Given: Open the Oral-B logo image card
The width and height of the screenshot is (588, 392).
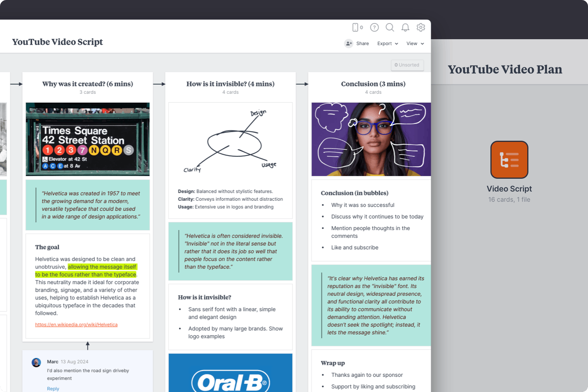Looking at the screenshot, I should 230,373.
